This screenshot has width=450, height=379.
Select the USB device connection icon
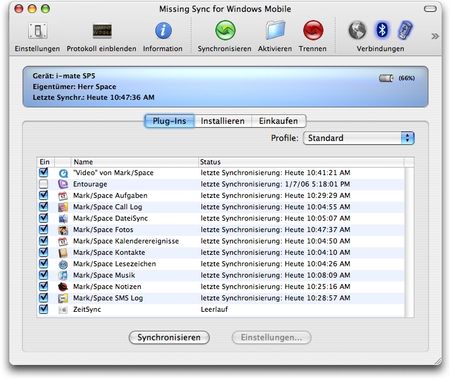point(405,30)
